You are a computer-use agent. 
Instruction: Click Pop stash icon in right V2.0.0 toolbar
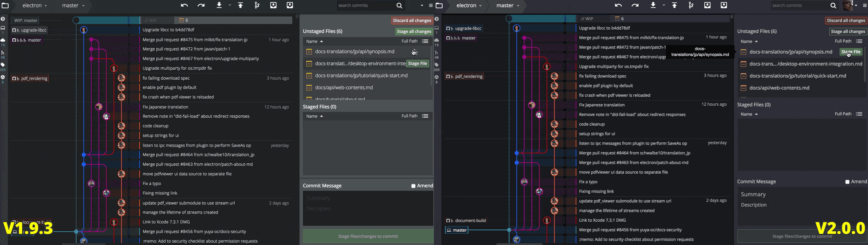[x=724, y=5]
